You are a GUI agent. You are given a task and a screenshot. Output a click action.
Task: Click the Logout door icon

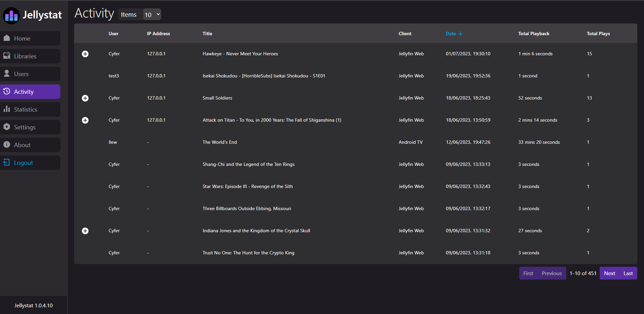coord(7,163)
